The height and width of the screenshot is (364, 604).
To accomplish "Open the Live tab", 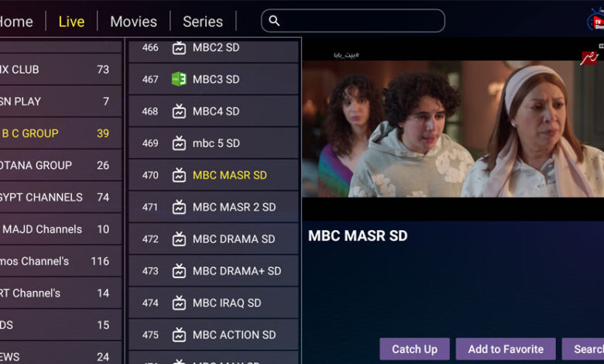I will tap(71, 22).
